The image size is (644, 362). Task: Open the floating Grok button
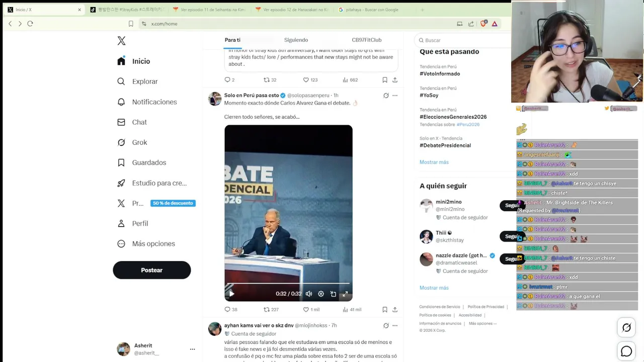tap(626, 328)
